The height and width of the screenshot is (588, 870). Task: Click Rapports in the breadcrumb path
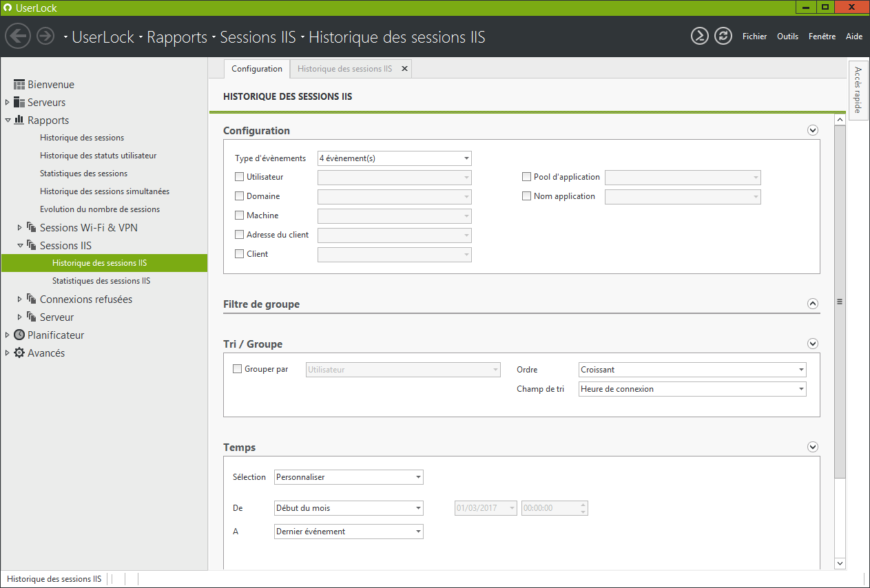tap(177, 37)
